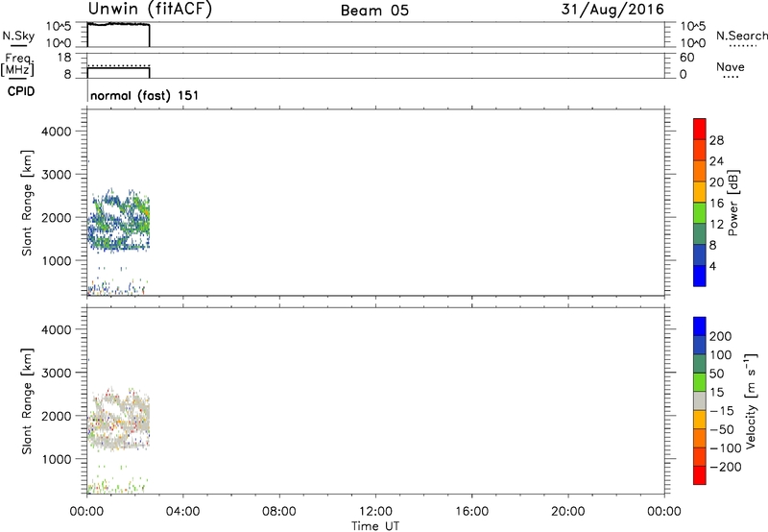Select the 'normal (fast) 151' text
The image size is (768, 532).
click(x=145, y=95)
